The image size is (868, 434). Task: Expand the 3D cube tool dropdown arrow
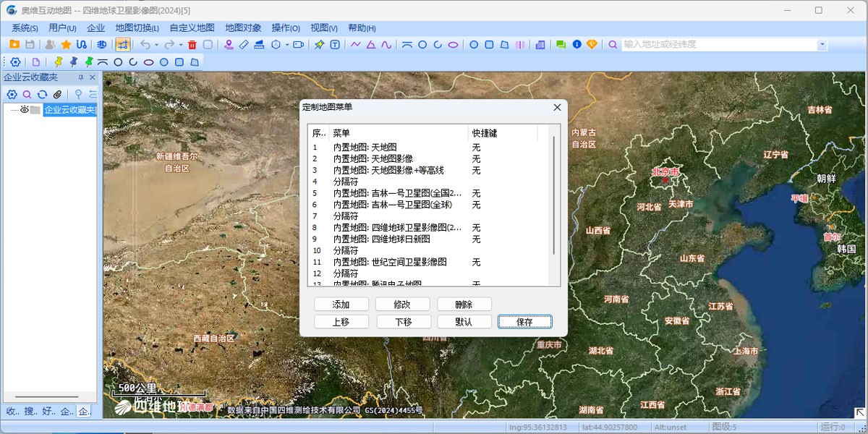click(x=286, y=45)
